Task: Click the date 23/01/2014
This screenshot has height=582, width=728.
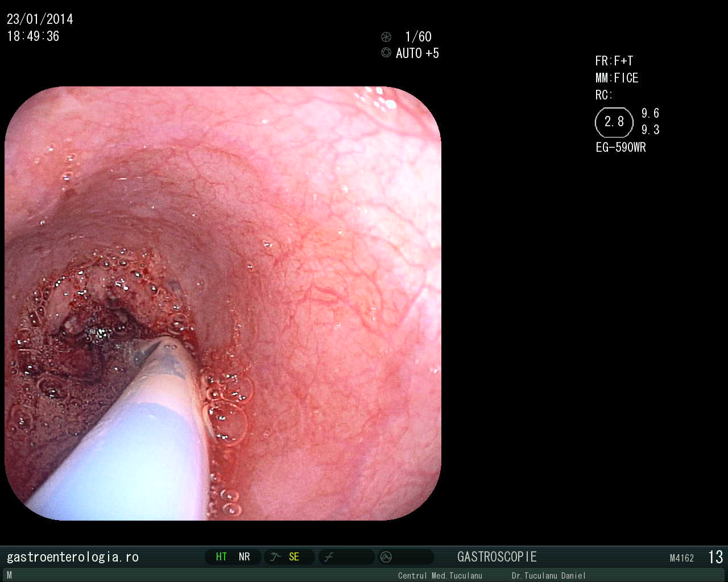Action: click(x=40, y=19)
